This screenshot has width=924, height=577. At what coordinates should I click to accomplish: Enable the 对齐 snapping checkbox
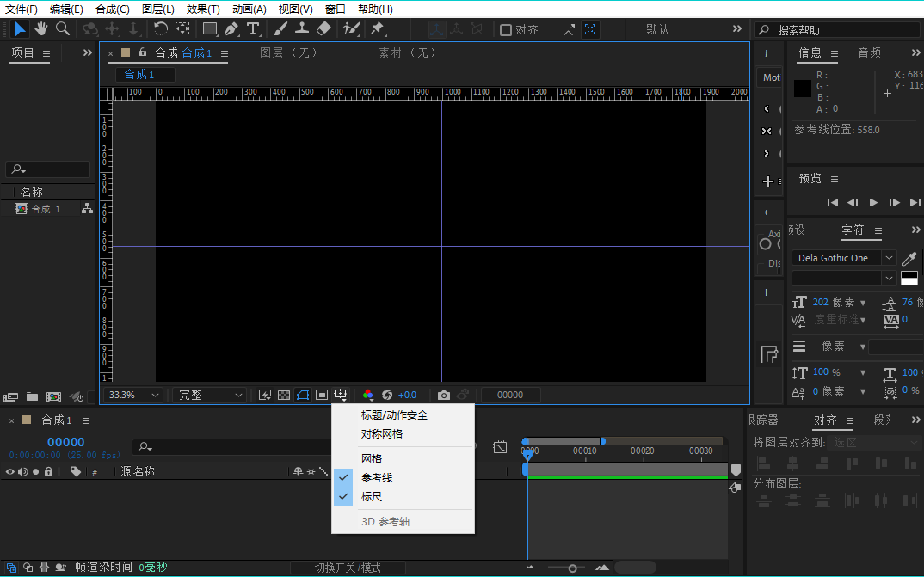click(506, 30)
